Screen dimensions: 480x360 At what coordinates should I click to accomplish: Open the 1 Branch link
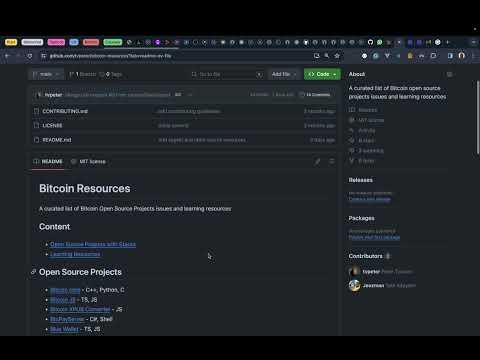(83, 74)
